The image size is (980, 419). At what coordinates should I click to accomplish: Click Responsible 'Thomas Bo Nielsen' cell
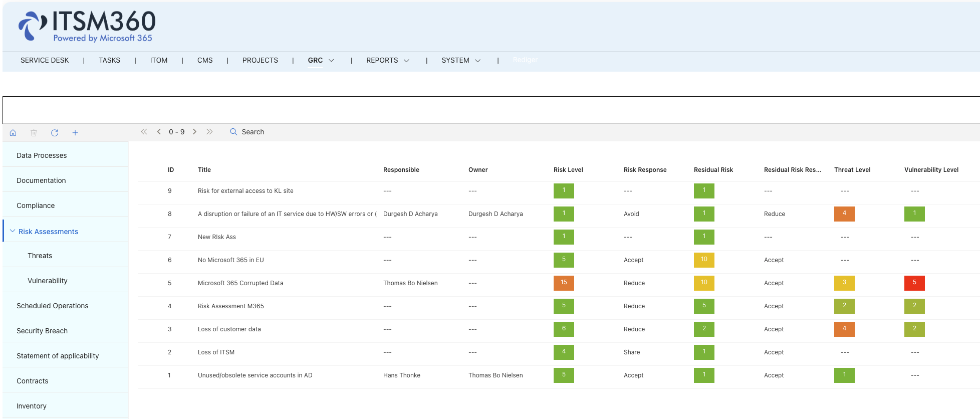tap(410, 283)
